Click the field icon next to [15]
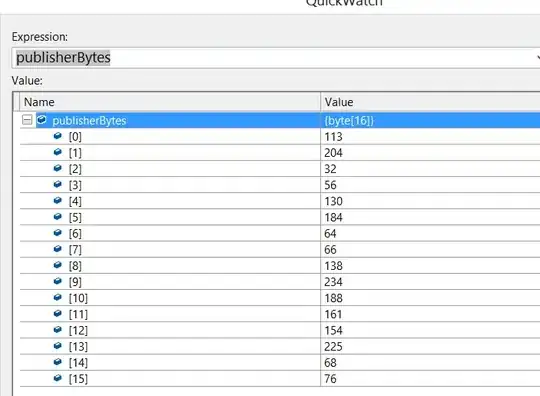Screen dimensions: 540x396 [58, 378]
